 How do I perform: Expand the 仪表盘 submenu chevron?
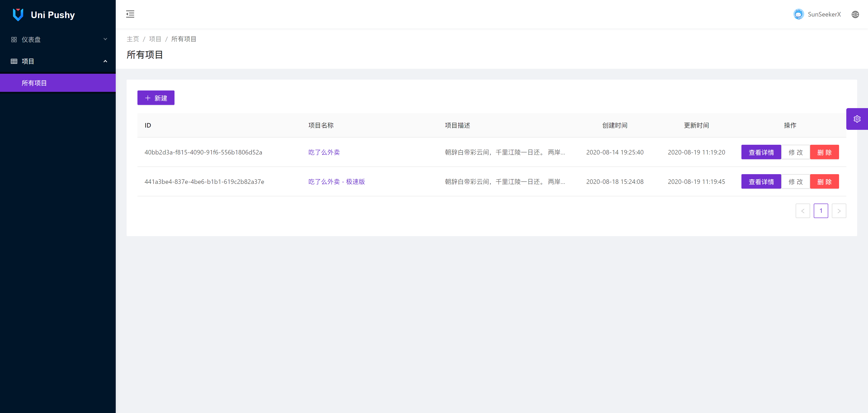105,39
